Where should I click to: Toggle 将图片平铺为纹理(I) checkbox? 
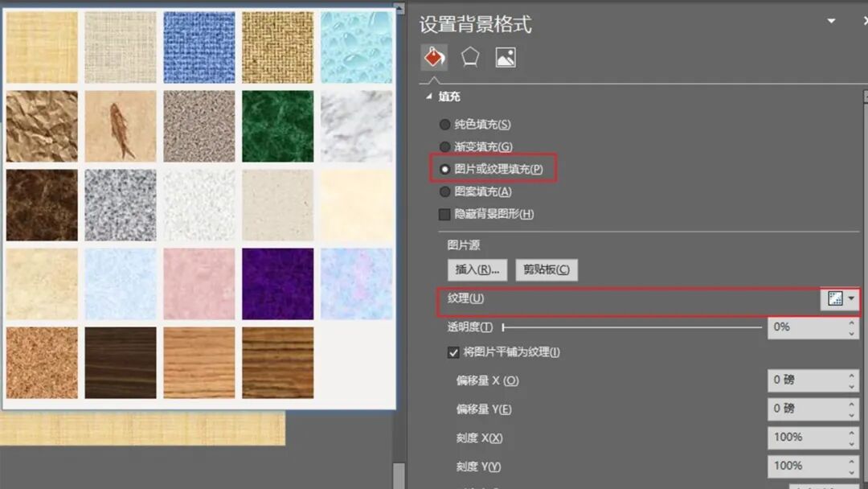coord(453,352)
